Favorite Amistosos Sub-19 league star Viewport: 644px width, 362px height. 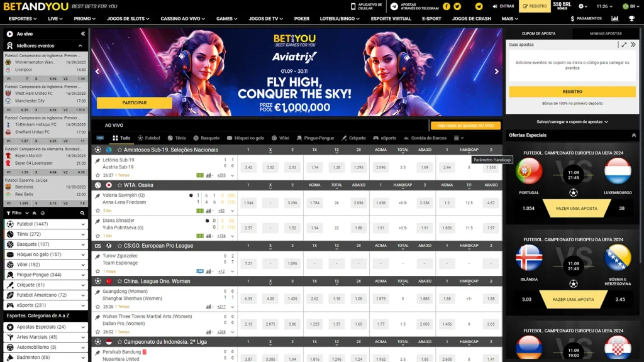pyautogui.click(x=119, y=150)
